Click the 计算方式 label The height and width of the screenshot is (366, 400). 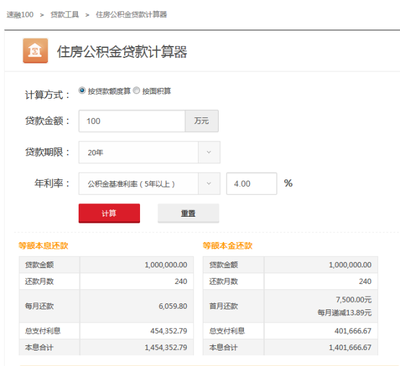point(48,95)
